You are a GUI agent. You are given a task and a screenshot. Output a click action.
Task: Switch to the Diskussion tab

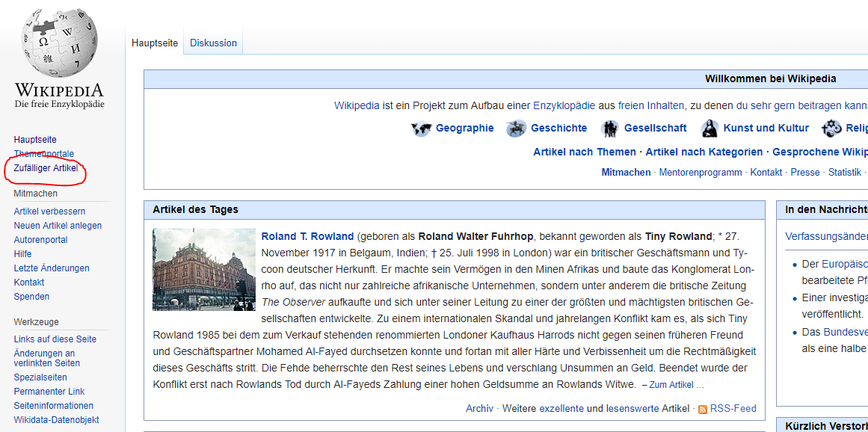(x=213, y=43)
